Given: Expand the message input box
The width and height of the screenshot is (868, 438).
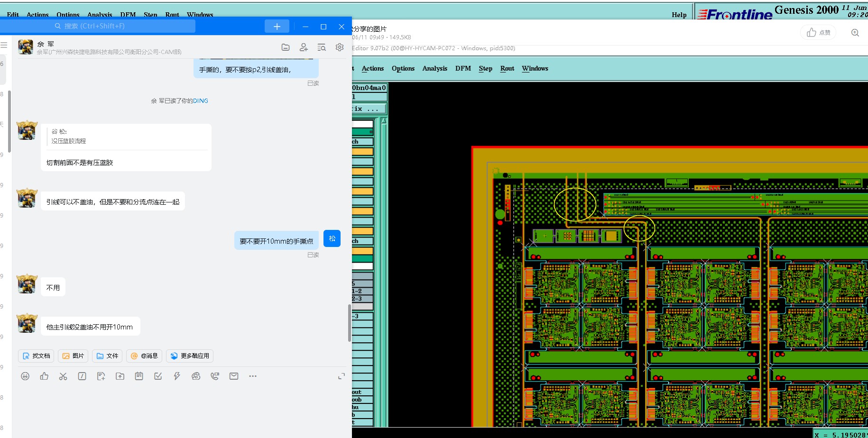Looking at the screenshot, I should coord(341,376).
